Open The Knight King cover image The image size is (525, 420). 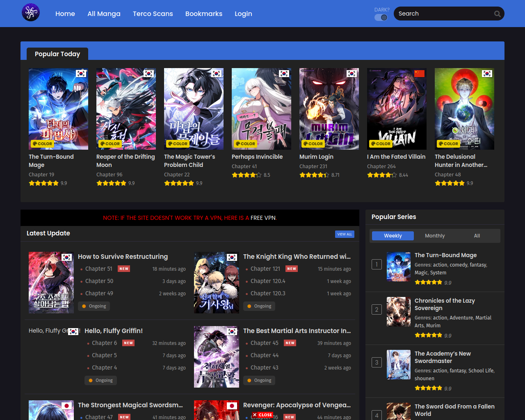coord(217,283)
